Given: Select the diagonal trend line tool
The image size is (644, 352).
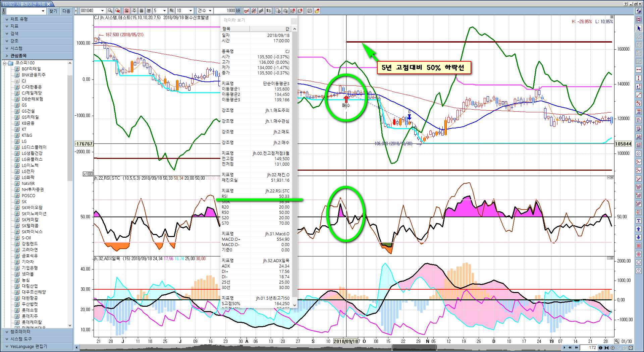Looking at the screenshot, I should (x=639, y=95).
